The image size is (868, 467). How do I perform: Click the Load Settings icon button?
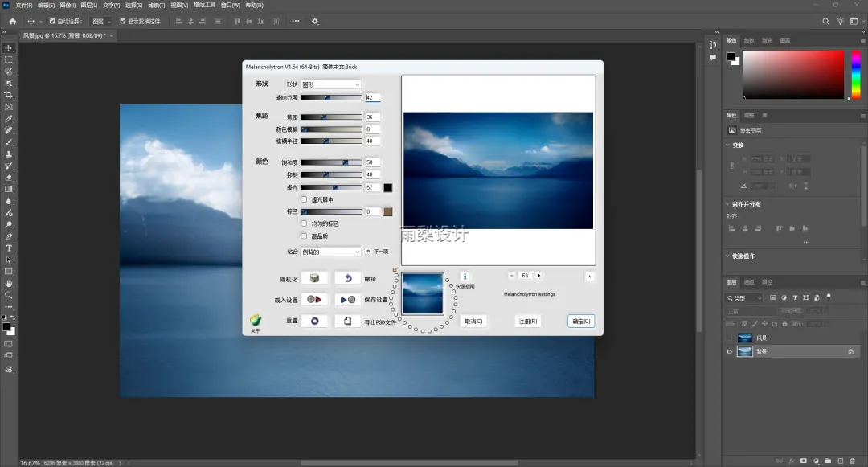(314, 300)
